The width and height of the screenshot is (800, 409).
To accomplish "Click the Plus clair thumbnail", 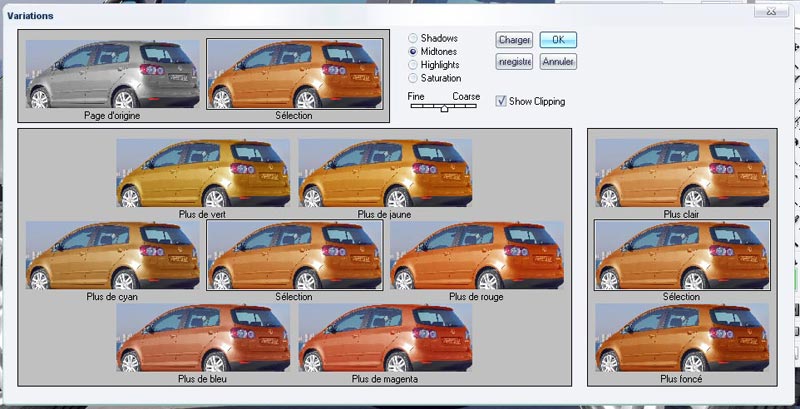I will pyautogui.click(x=682, y=173).
